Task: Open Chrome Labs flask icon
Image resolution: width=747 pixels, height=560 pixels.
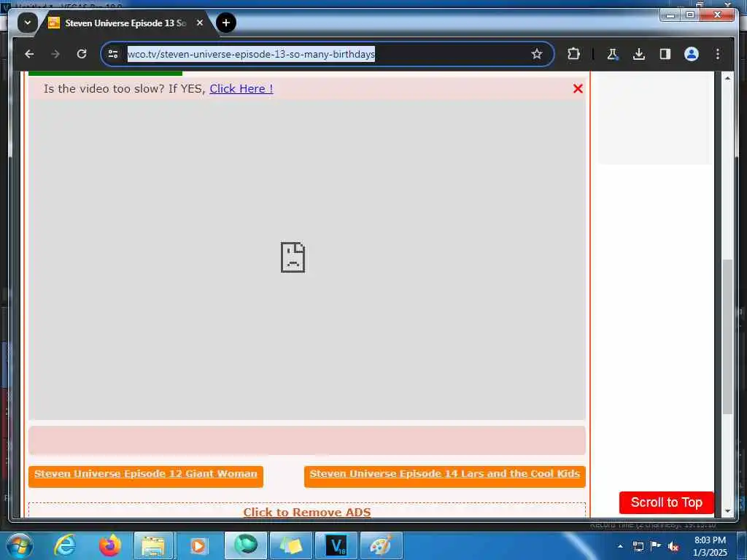Action: coord(613,54)
